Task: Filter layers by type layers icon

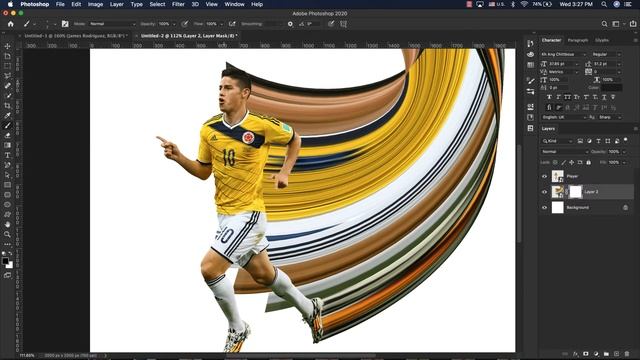Action: pos(598,141)
